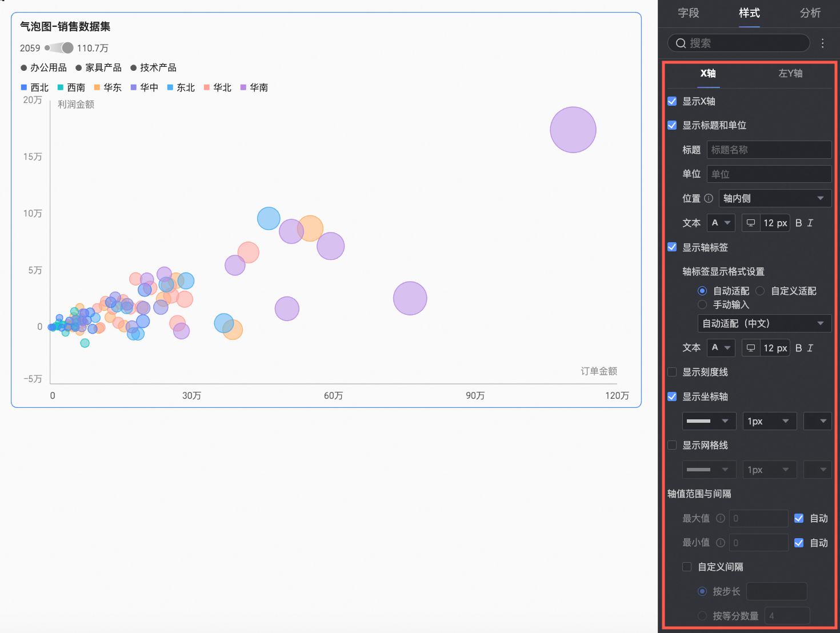Toggle 技术产品 legend marker
This screenshot has height=633, width=840.
pos(134,68)
